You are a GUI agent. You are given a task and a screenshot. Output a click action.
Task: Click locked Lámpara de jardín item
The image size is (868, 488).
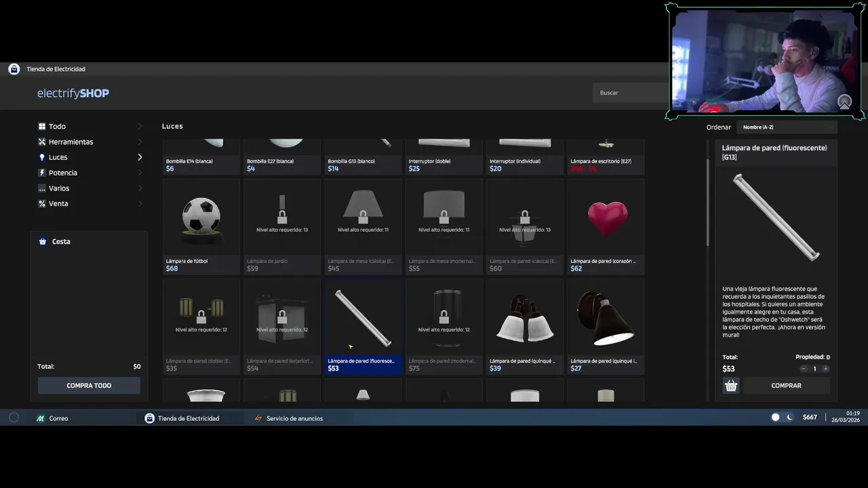click(x=282, y=227)
